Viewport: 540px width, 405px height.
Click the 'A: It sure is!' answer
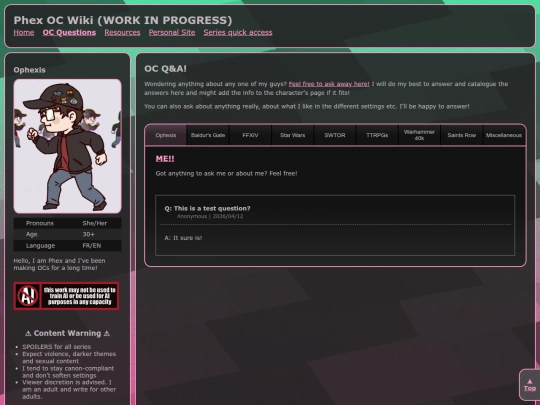point(183,238)
